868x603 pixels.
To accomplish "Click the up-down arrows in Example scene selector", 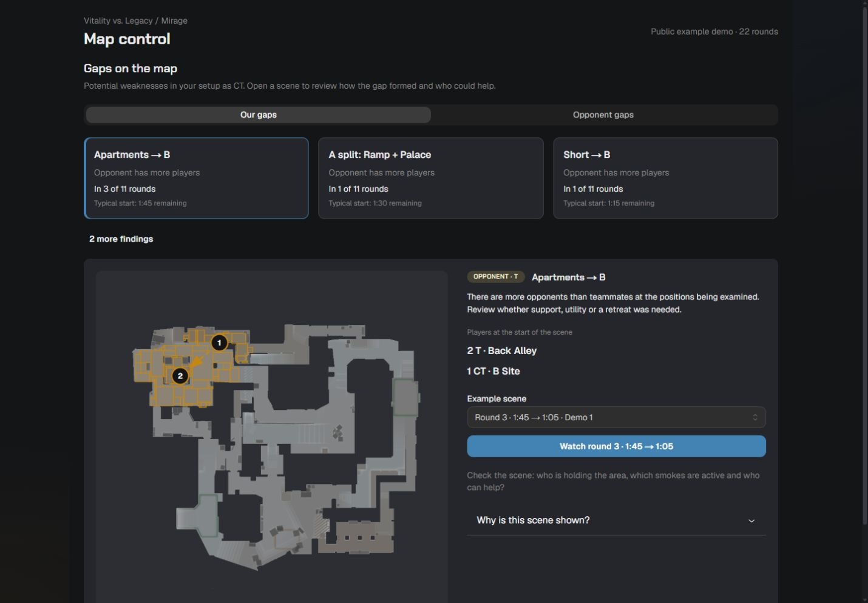I will 755,417.
